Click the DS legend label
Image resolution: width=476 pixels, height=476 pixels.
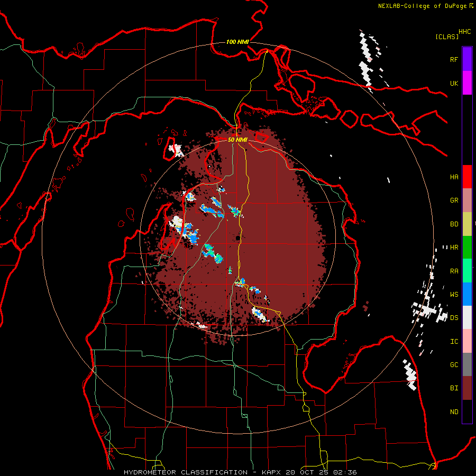coord(454,317)
